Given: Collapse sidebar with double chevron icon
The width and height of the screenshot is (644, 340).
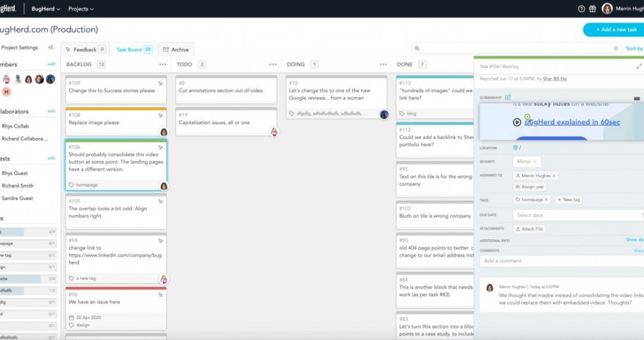Looking at the screenshot, I should coord(50,48).
